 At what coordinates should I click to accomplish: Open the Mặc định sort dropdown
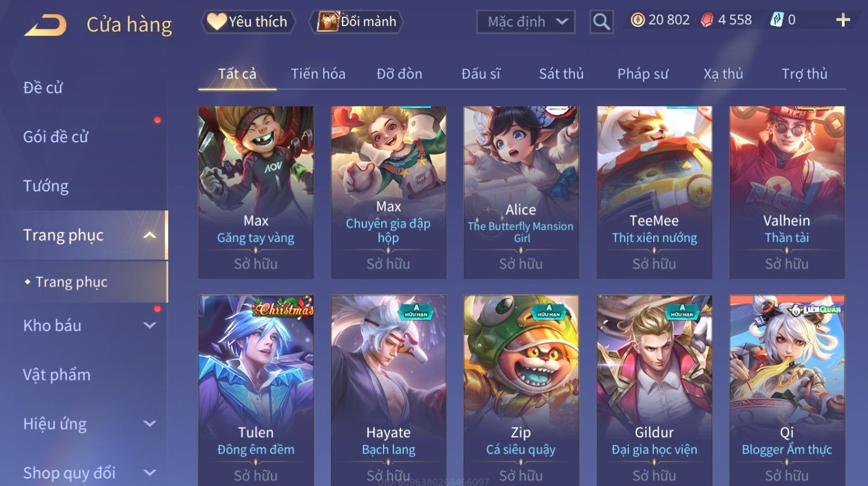526,22
